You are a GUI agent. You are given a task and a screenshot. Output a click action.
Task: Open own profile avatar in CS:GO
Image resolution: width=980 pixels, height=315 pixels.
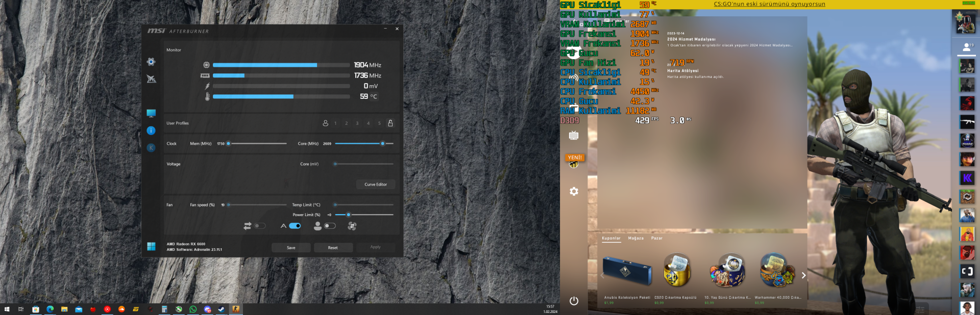click(965, 23)
